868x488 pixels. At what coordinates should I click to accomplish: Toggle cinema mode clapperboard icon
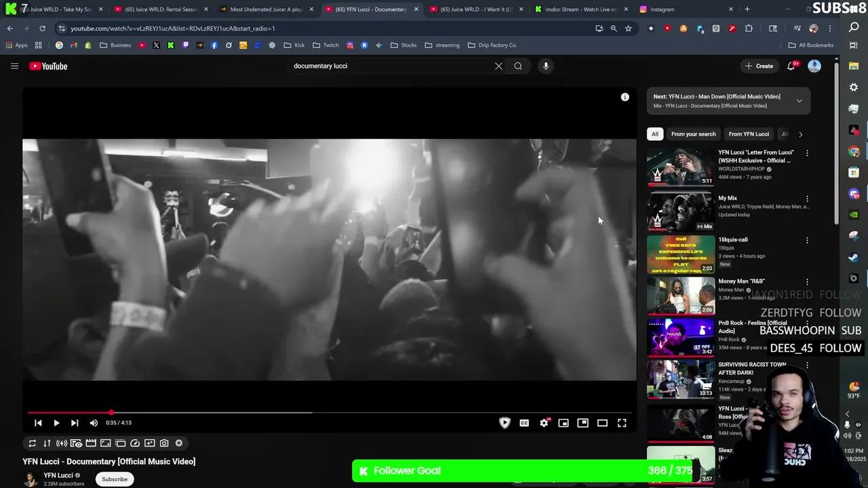click(x=91, y=443)
